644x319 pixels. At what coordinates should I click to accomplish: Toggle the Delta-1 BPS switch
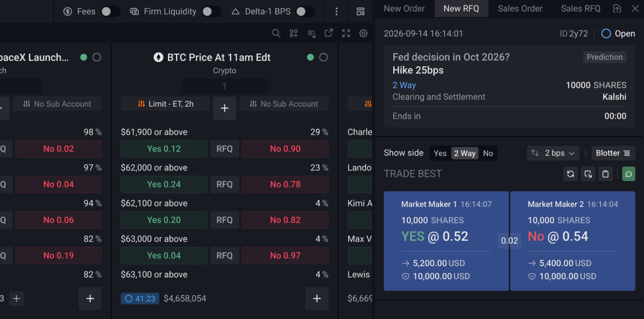pos(305,11)
